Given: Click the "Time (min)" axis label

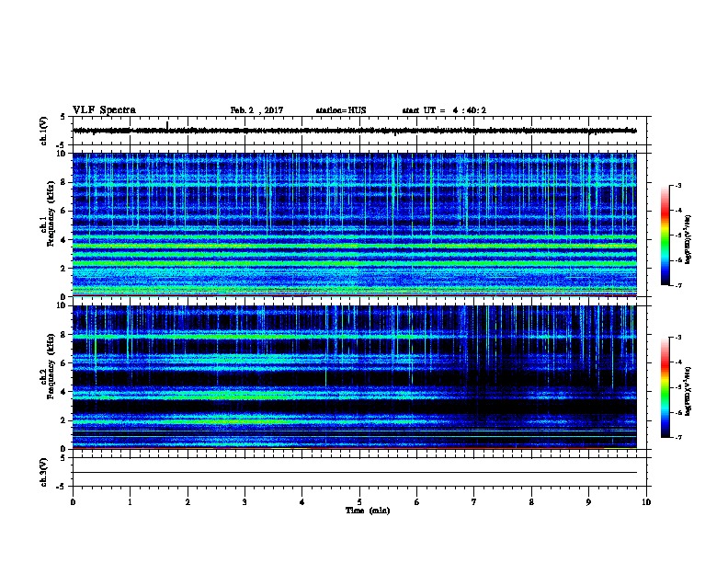Looking at the screenshot, I should (368, 511).
